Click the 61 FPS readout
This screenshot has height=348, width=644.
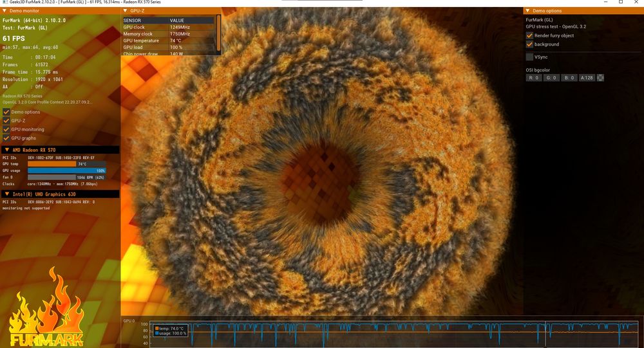point(14,38)
